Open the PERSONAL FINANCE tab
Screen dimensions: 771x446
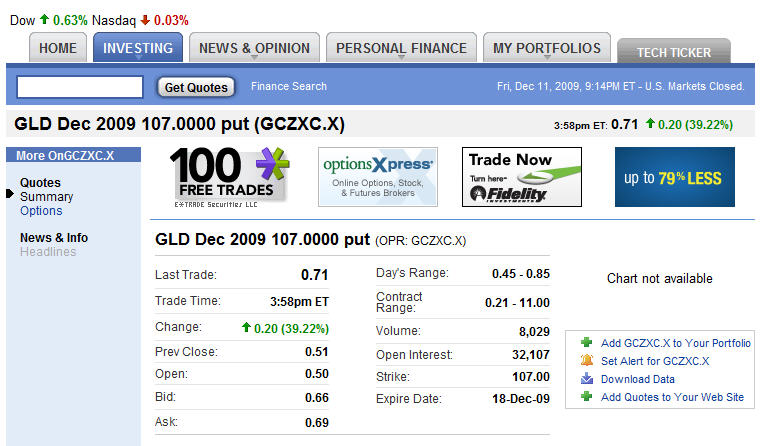click(401, 48)
